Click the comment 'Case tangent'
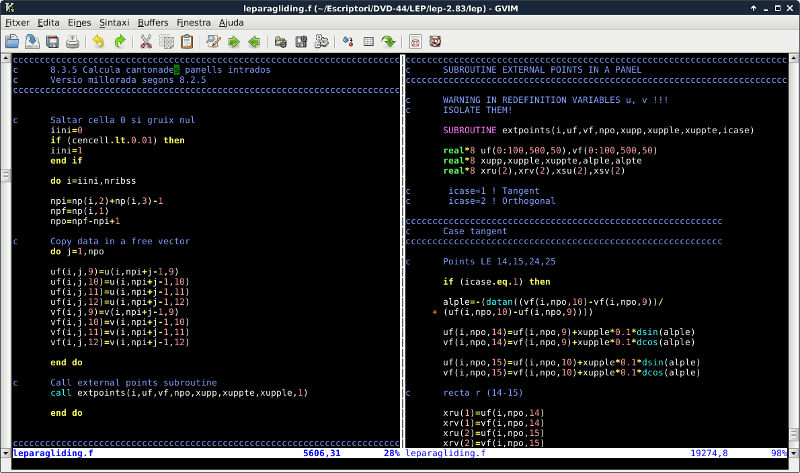This screenshot has height=473, width=800. pos(474,231)
